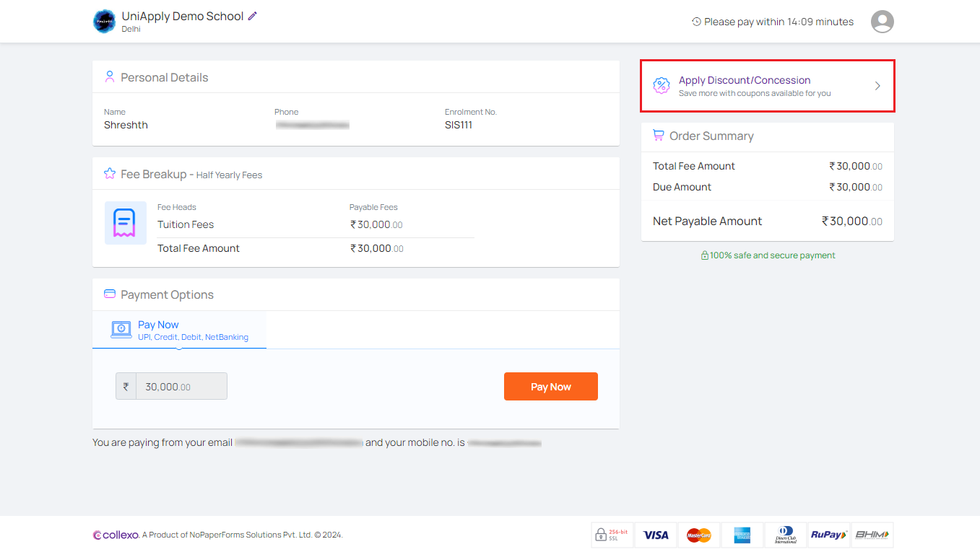Viewport: 980px width, 552px height.
Task: Click the VISA card logo
Action: [656, 535]
